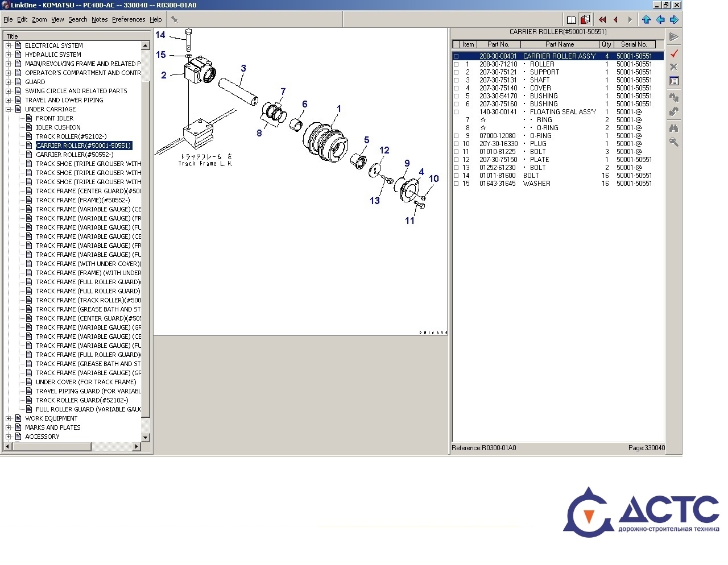
Task: Click the binoculars search icon
Action: pos(674,128)
